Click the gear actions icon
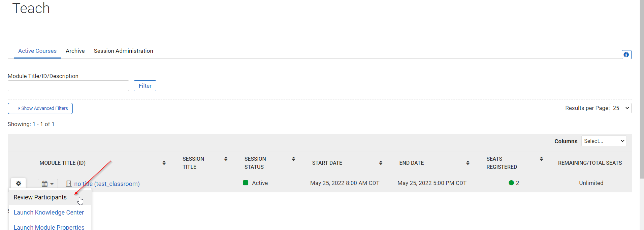The image size is (644, 230). pyautogui.click(x=19, y=183)
